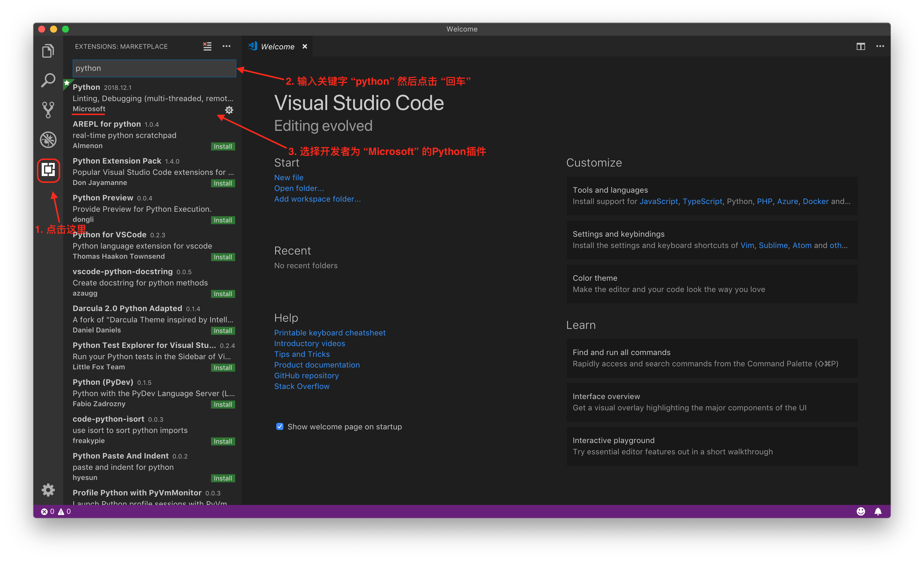The image size is (924, 562).
Task: Click the feedback smiley icon
Action: (861, 511)
